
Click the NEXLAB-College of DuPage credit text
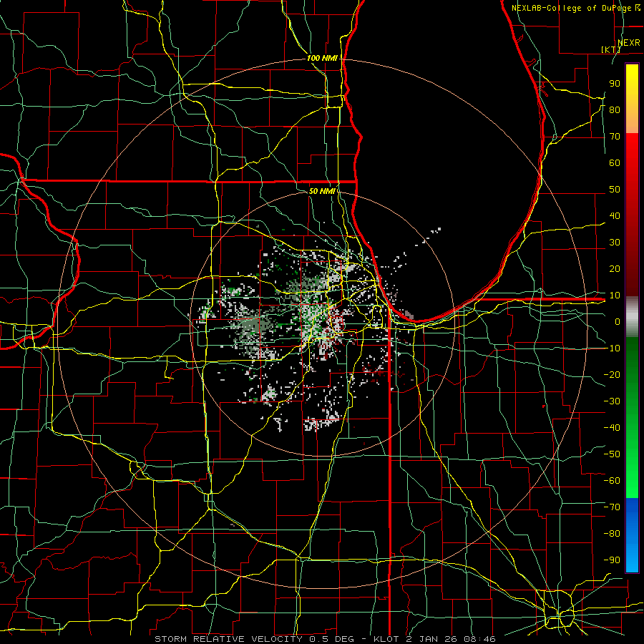pyautogui.click(x=571, y=8)
